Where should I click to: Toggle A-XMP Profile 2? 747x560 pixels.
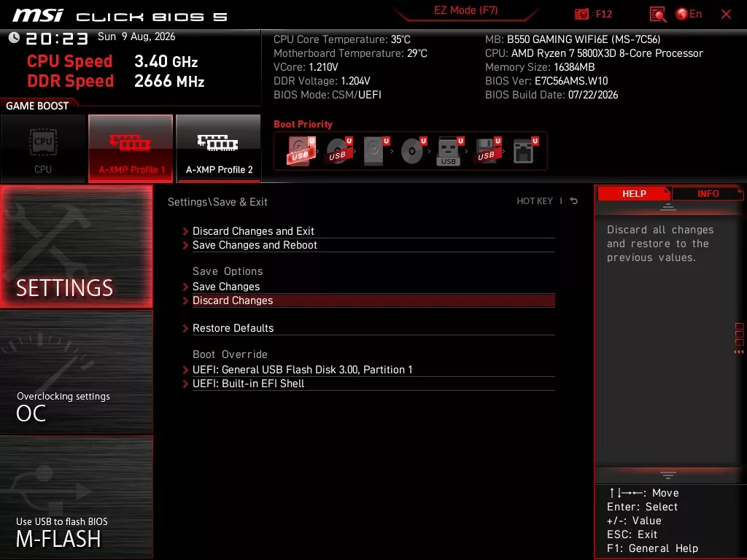click(219, 148)
